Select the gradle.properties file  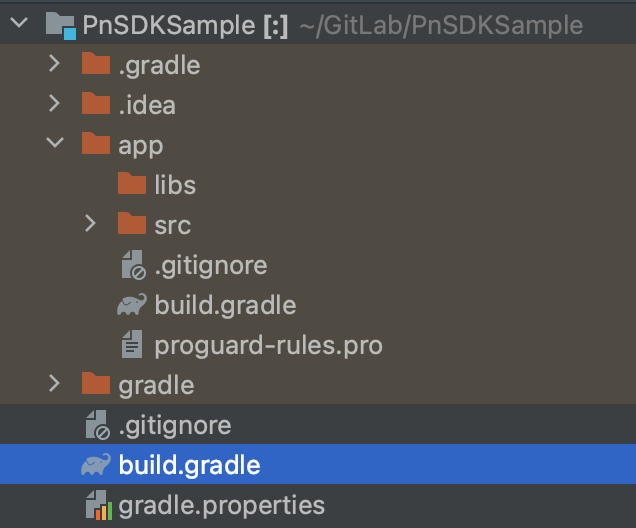(221, 506)
